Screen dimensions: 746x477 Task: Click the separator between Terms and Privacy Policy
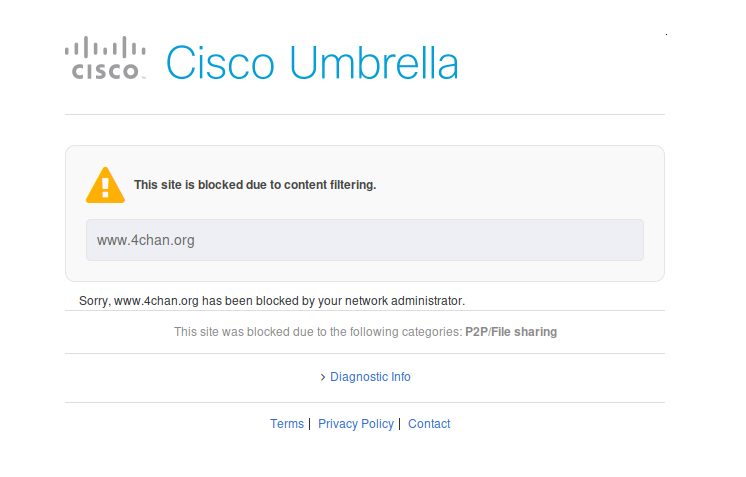[x=310, y=424]
